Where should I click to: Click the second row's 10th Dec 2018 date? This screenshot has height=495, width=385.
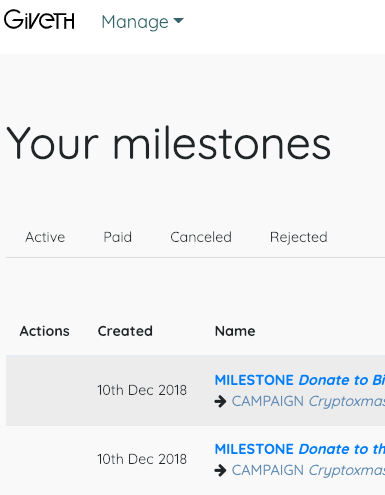point(142,459)
